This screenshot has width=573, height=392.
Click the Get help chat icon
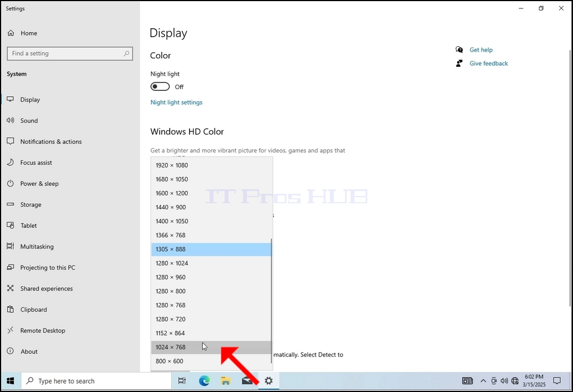tap(459, 50)
